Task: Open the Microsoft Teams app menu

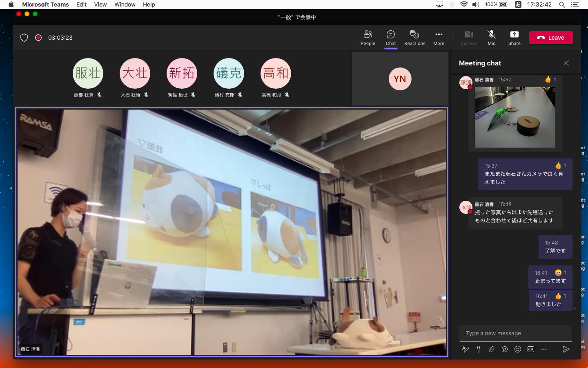Action: pyautogui.click(x=45, y=4)
